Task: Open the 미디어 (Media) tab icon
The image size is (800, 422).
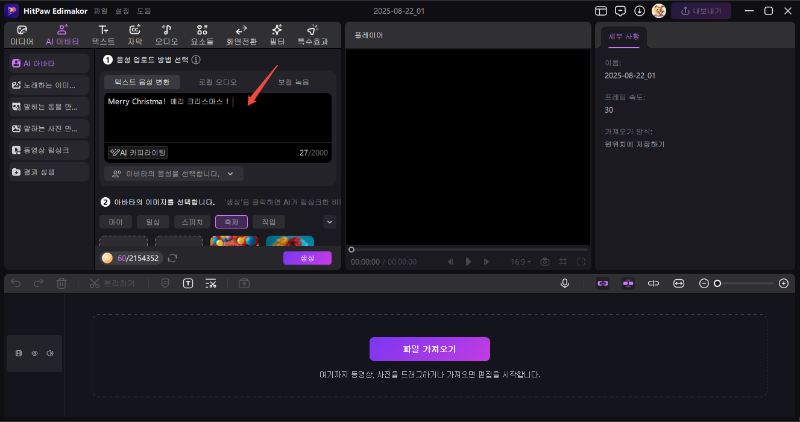Action: point(22,35)
